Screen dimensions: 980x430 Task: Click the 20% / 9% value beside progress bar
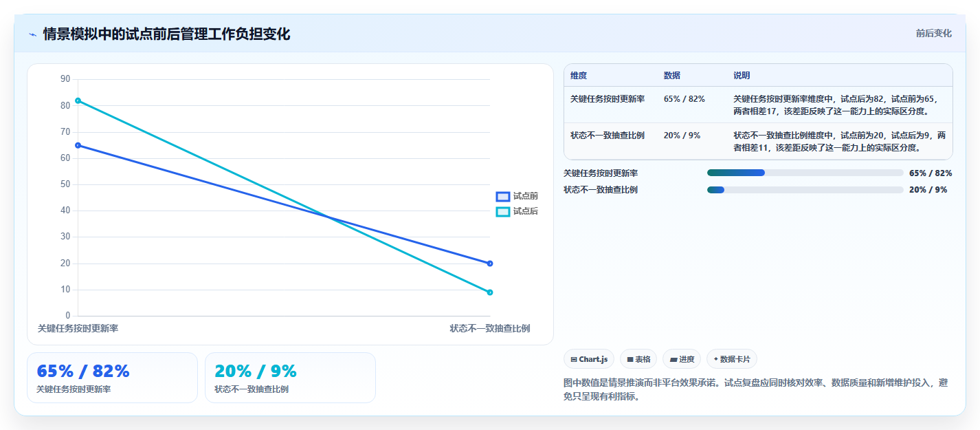(x=928, y=190)
